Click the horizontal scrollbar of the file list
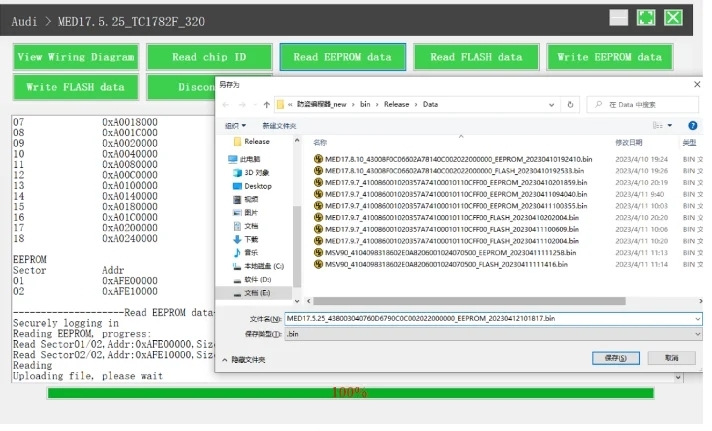Image resolution: width=712 pixels, height=431 pixels. (469, 302)
